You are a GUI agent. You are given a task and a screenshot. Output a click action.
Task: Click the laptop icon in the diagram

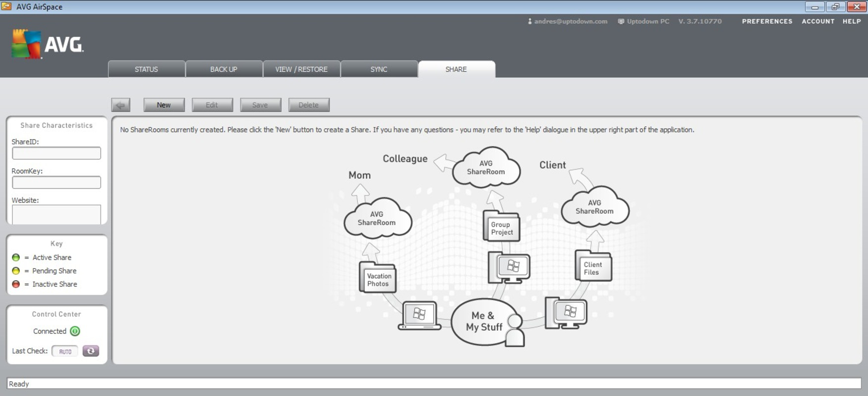click(x=420, y=315)
